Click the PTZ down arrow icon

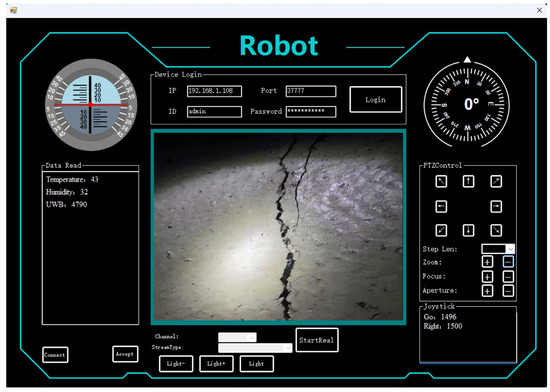click(x=468, y=230)
